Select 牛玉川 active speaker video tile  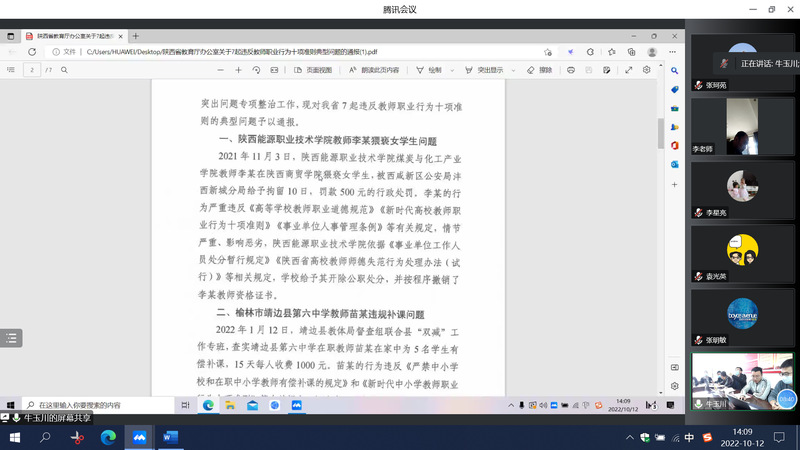click(742, 382)
